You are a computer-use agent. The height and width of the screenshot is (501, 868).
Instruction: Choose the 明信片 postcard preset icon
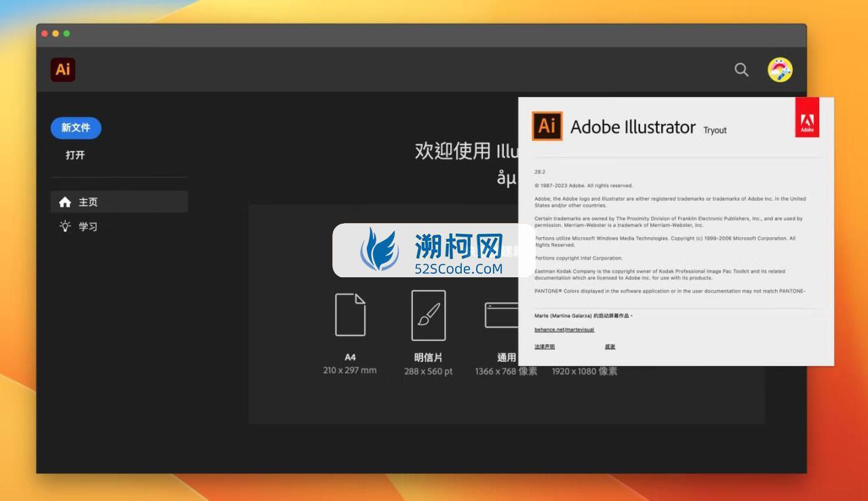tap(429, 315)
